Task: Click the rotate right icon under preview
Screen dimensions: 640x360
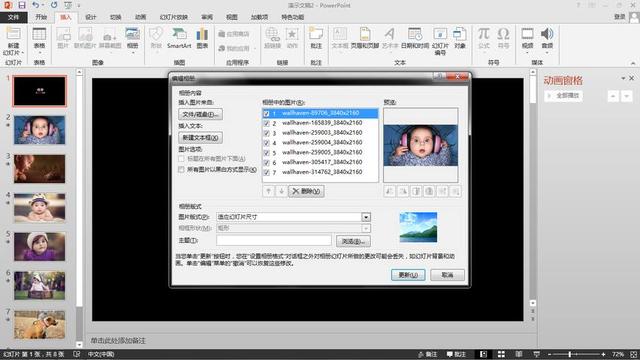Action: coord(403,191)
